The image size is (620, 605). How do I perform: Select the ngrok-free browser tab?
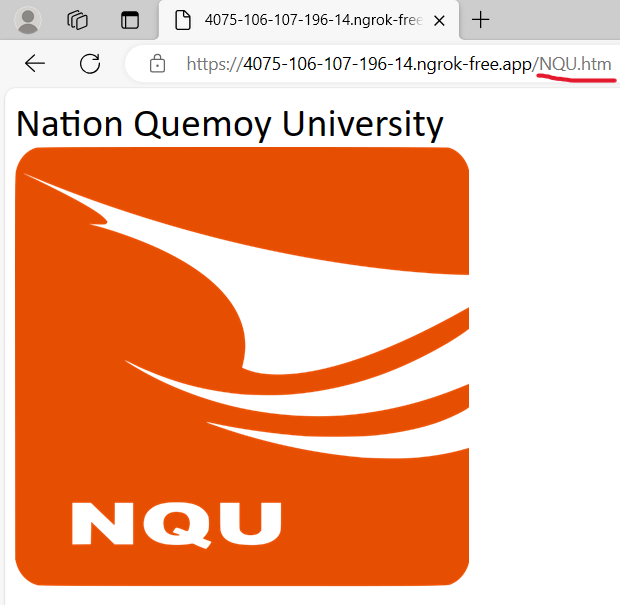(x=309, y=20)
